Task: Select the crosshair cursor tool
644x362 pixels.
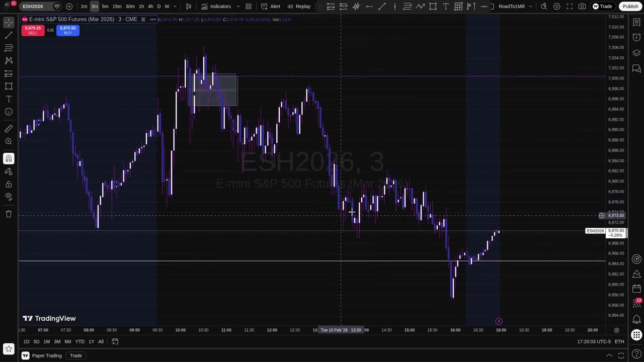Action: [x=9, y=22]
